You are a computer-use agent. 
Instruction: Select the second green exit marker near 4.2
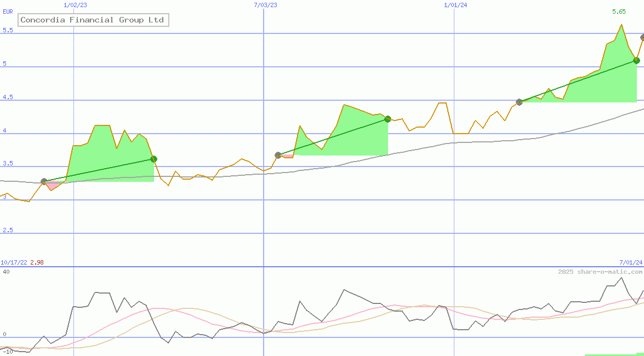387,119
